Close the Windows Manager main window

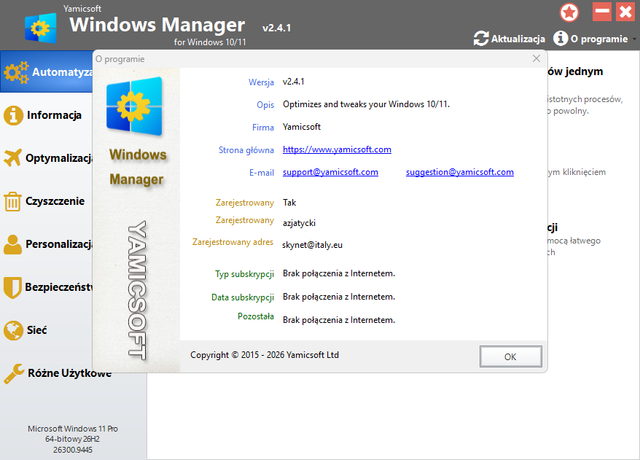coord(625,12)
